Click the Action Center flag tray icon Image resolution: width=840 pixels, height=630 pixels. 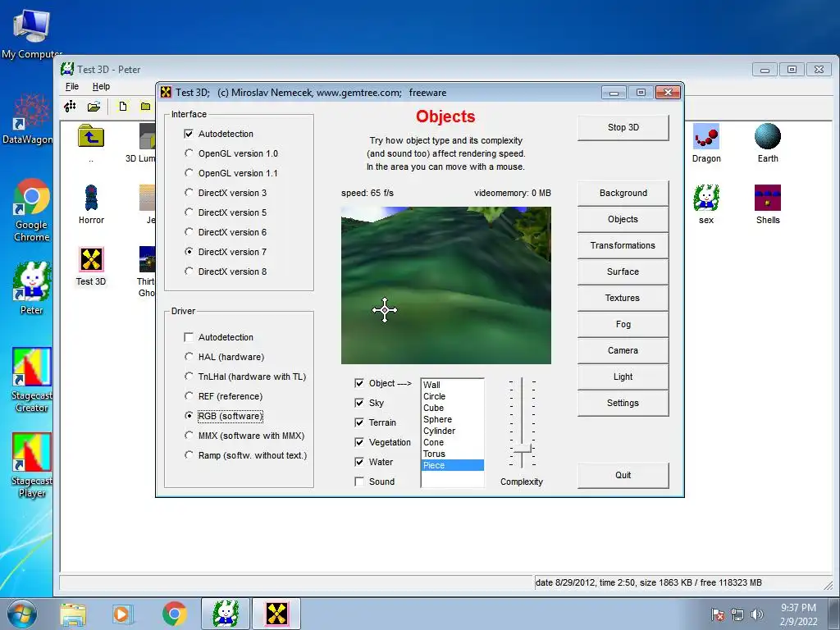point(718,614)
